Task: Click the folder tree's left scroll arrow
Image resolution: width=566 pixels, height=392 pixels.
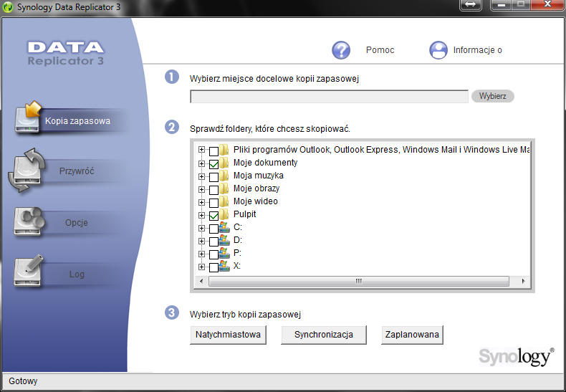Action: pos(201,281)
